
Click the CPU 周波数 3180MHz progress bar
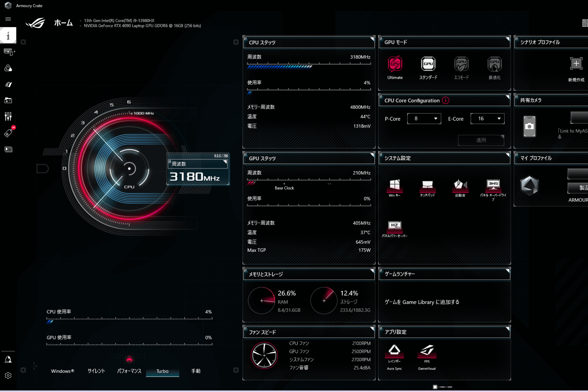pos(309,65)
